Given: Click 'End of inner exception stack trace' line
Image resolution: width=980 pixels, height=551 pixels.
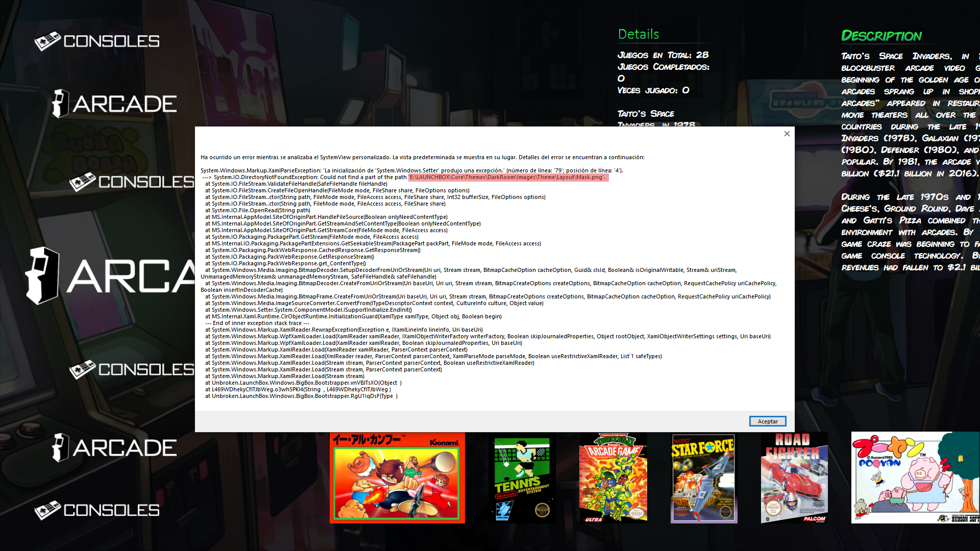Looking at the screenshot, I should [x=257, y=323].
